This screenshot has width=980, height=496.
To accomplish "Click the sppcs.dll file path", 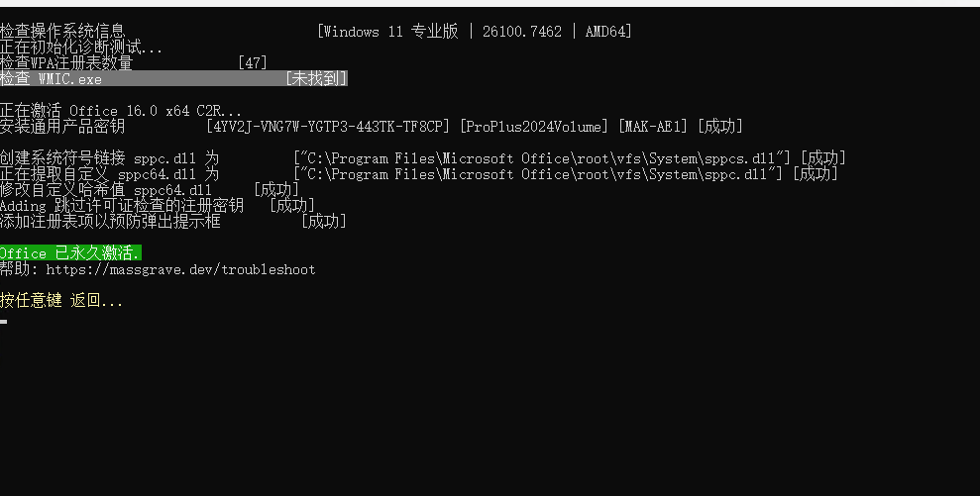I will tap(542, 158).
